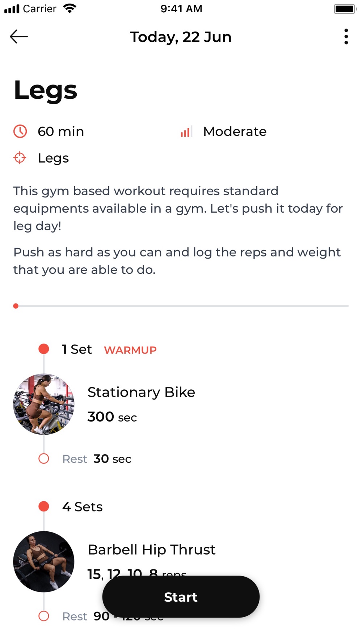
Task: Select the filled dot beside 1 Set
Action: click(44, 349)
